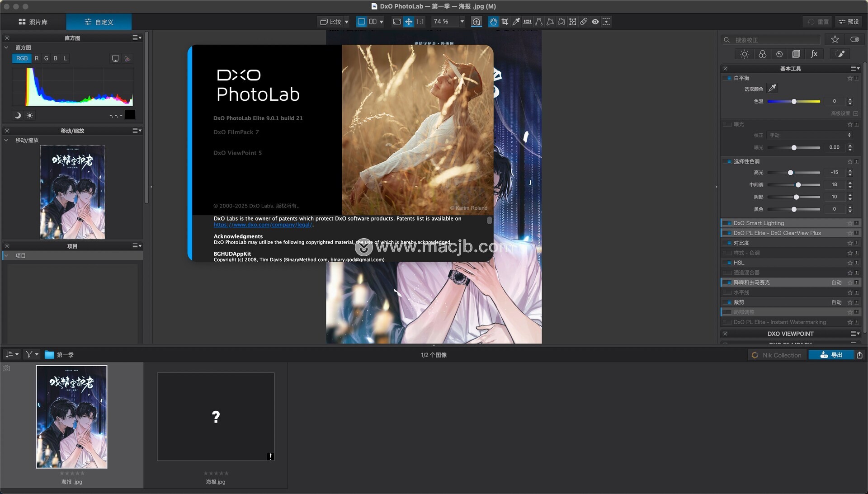Open the 基本工具 palette menu

855,69
